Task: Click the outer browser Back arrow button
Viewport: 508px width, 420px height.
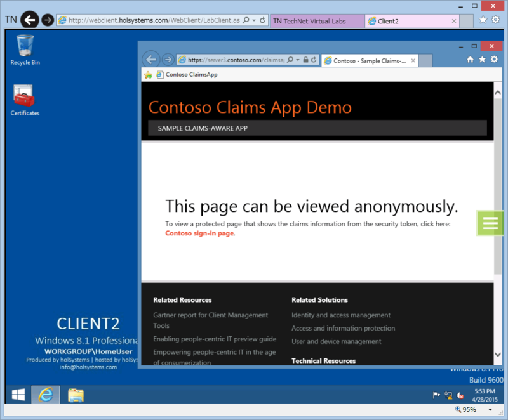Action: pyautogui.click(x=30, y=20)
